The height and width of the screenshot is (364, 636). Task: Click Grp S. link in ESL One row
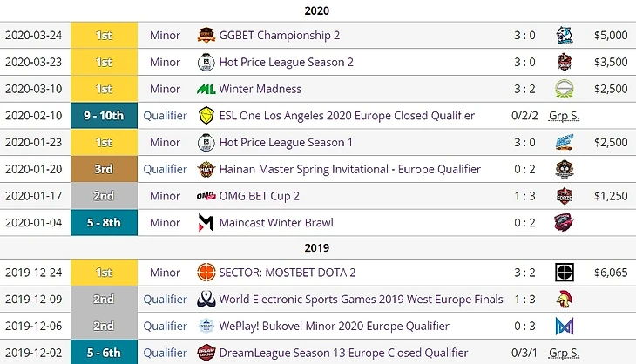point(565,116)
